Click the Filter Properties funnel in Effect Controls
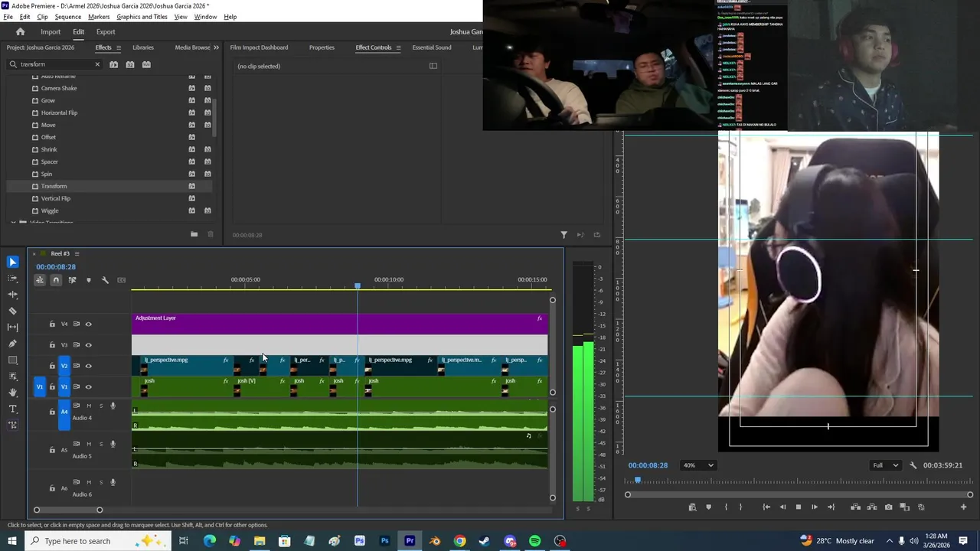This screenshot has height=551, width=980. click(563, 235)
